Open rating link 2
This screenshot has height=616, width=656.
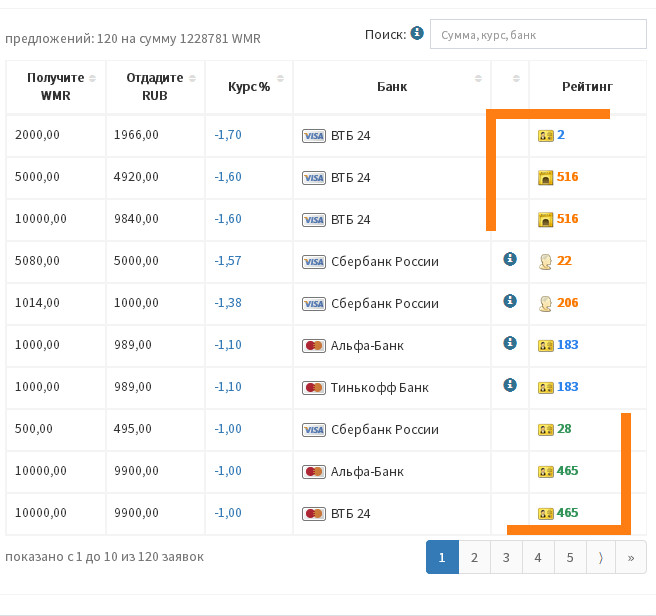pyautogui.click(x=561, y=135)
